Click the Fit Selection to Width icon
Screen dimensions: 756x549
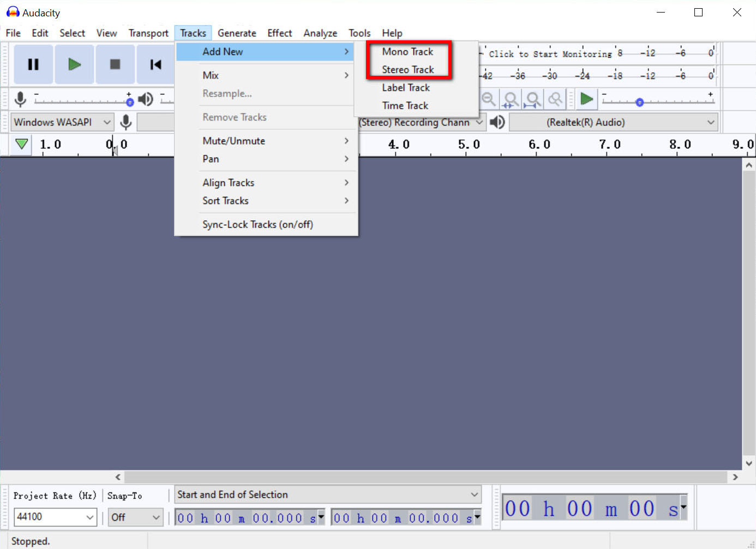[x=511, y=99]
